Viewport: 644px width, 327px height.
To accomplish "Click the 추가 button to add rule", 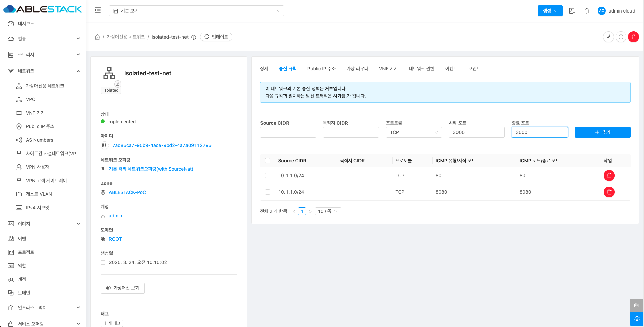I will pyautogui.click(x=602, y=132).
